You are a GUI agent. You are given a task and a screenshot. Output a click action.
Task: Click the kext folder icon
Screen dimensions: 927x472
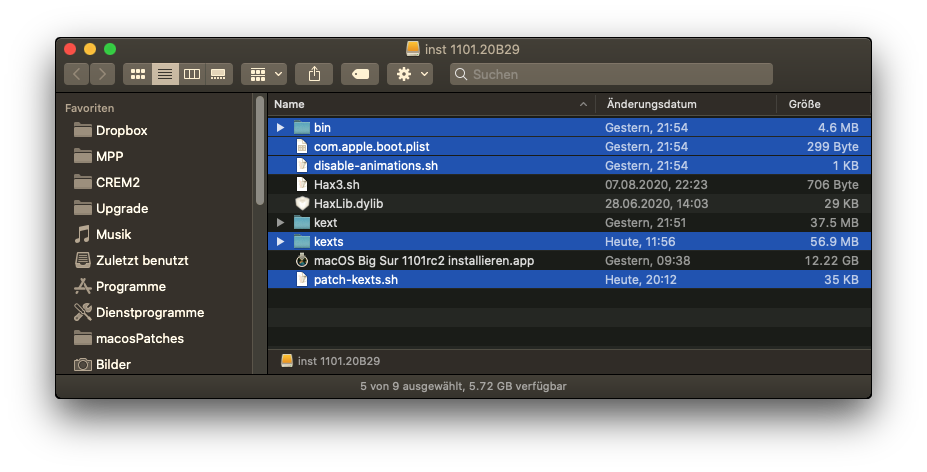(x=302, y=222)
